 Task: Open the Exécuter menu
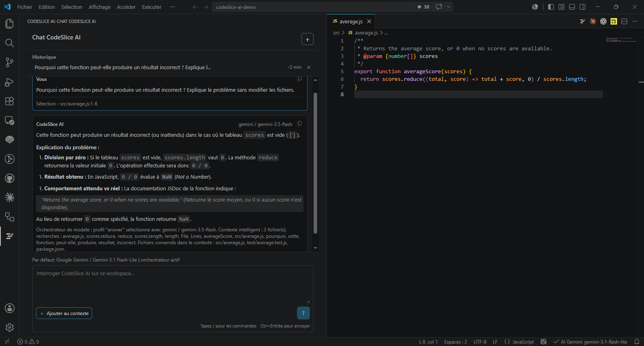click(152, 7)
